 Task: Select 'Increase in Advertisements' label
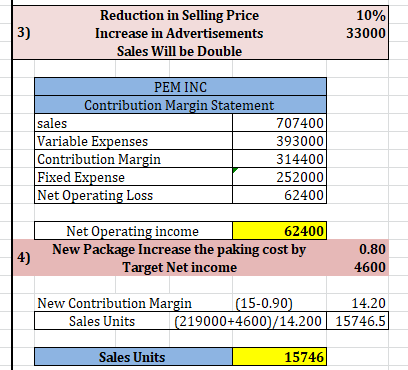coord(179,33)
